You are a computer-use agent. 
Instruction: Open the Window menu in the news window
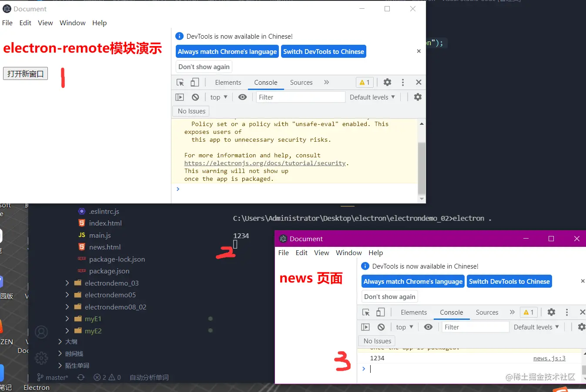tap(348, 252)
